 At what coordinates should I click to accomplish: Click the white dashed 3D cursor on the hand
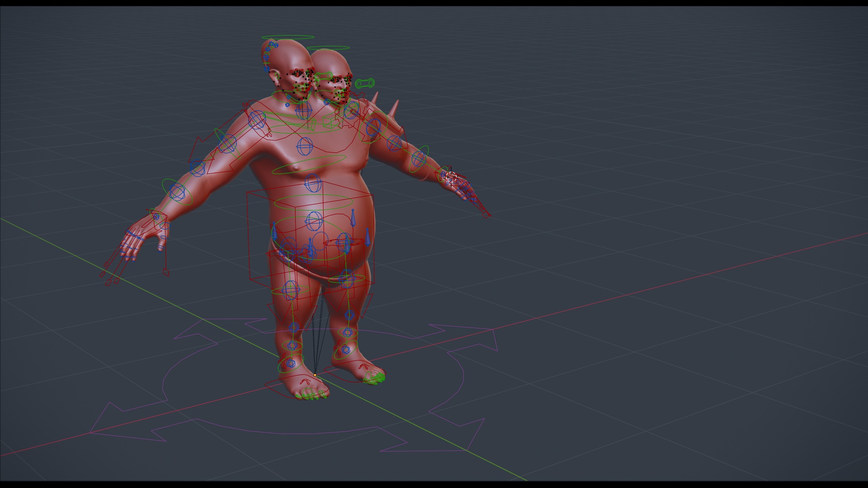pyautogui.click(x=450, y=177)
